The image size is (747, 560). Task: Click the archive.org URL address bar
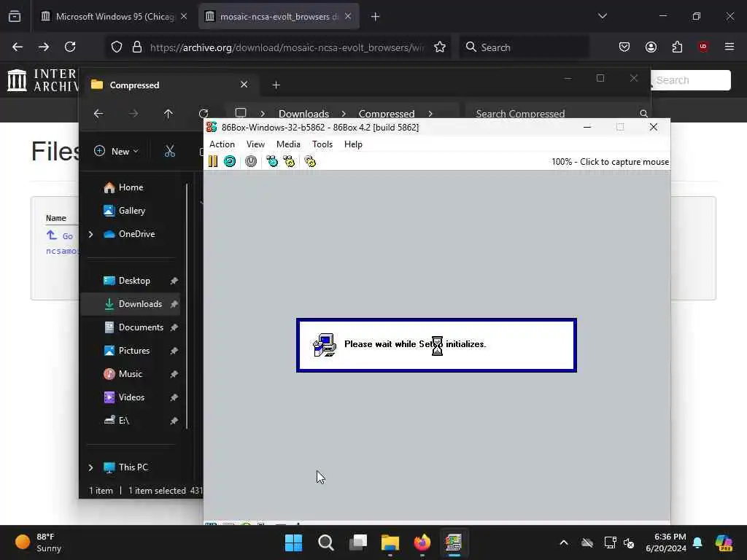click(287, 47)
